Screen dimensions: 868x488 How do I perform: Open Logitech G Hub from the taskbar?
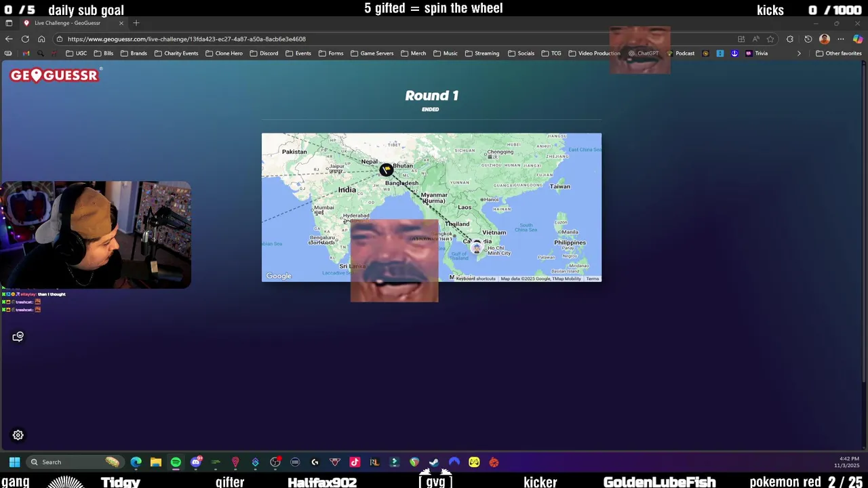(x=315, y=462)
